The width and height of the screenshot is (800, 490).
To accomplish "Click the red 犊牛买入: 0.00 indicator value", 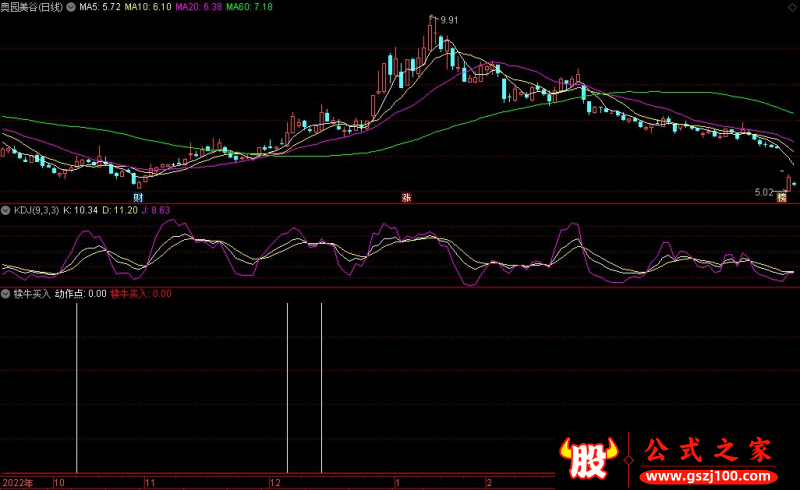I will tap(141, 295).
